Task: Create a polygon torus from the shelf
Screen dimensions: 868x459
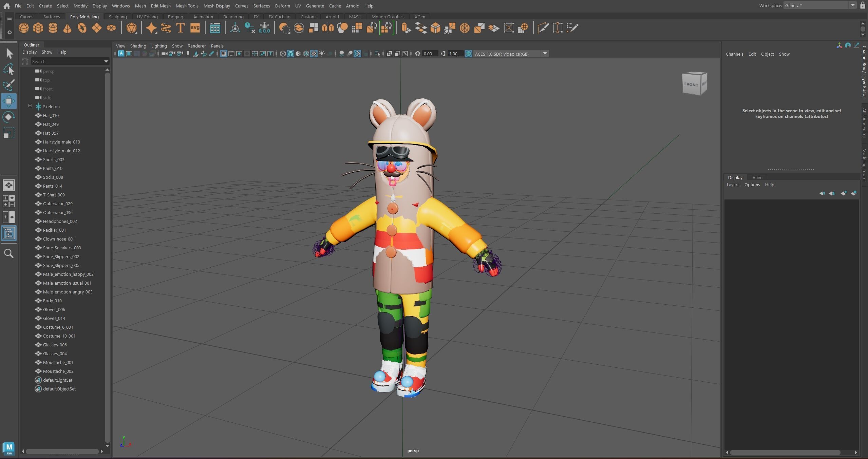Action: click(x=82, y=28)
